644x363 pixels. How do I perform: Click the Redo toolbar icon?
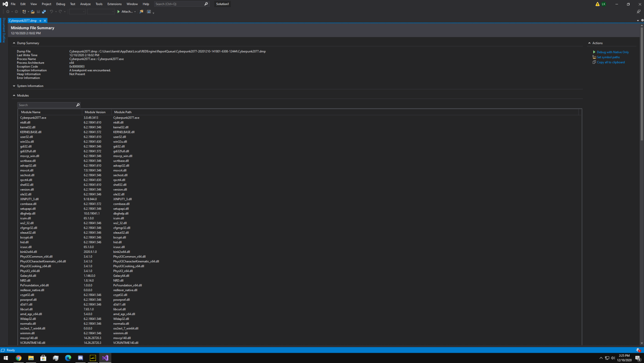tap(60, 12)
